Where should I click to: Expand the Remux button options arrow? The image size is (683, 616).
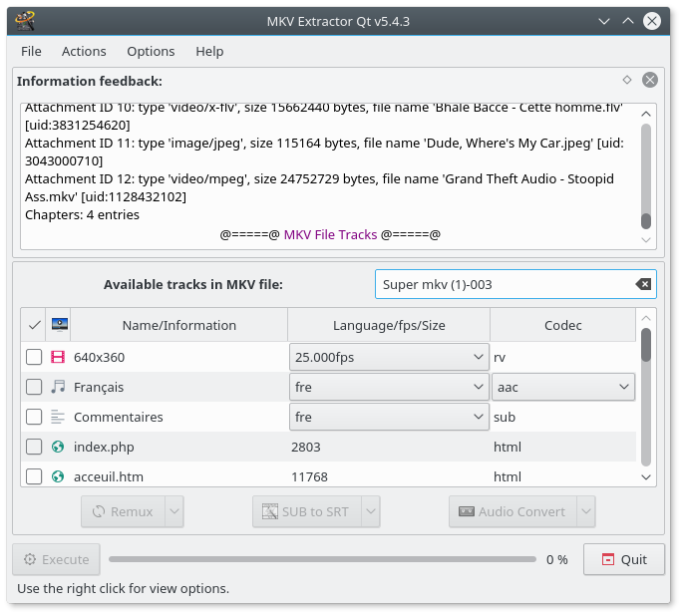[174, 511]
